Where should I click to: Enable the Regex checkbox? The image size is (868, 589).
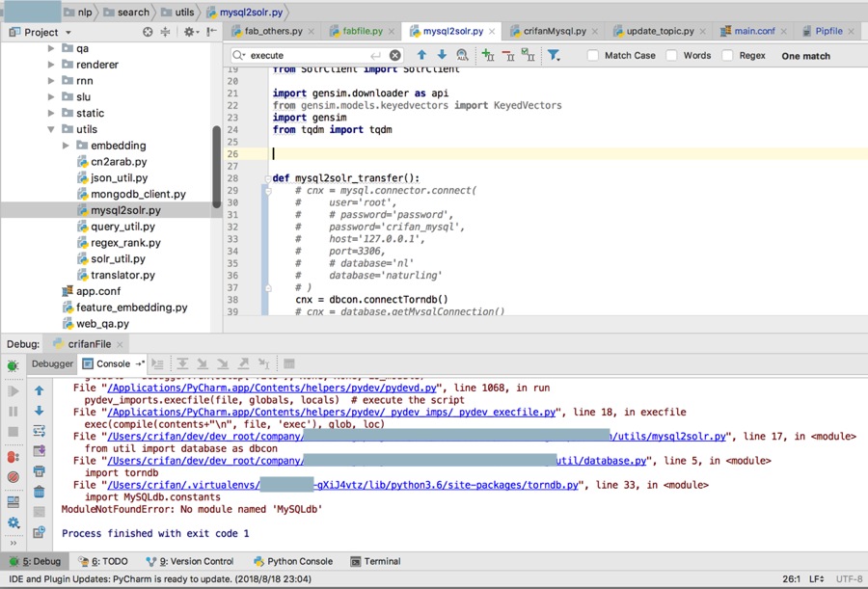click(727, 56)
